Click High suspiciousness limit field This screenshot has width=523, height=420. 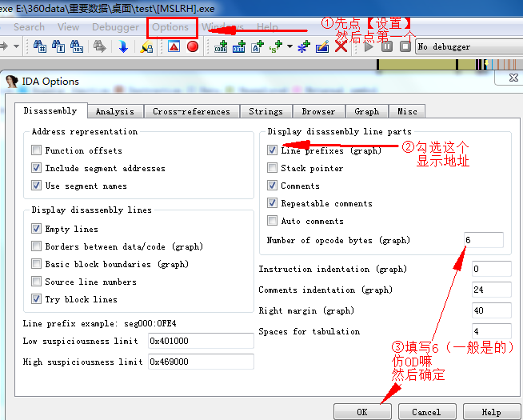tap(201, 362)
